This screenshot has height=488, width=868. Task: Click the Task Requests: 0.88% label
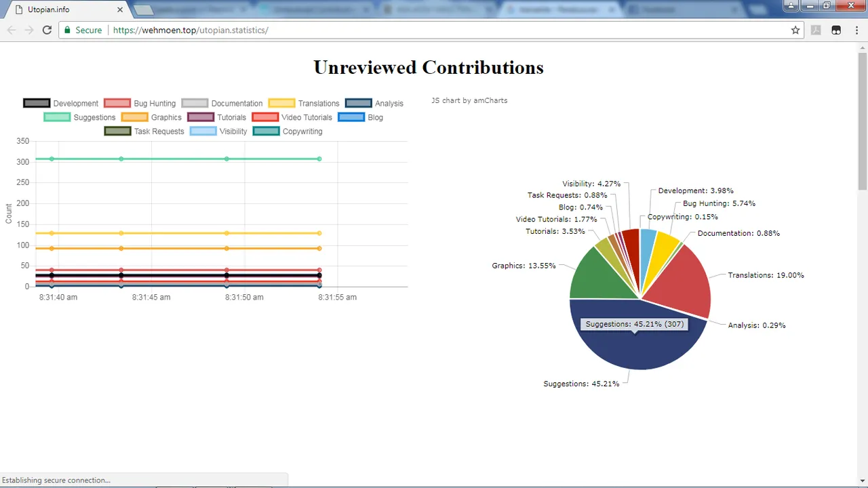[568, 195]
